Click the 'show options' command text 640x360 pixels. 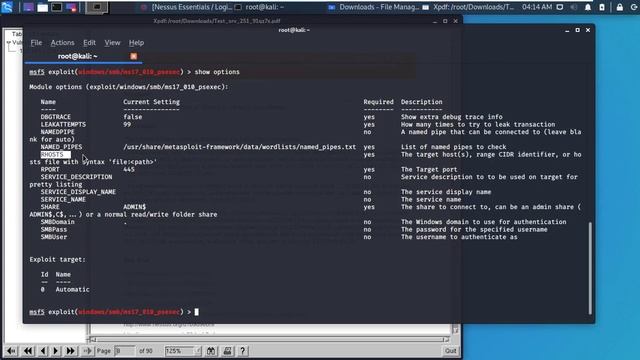(217, 72)
